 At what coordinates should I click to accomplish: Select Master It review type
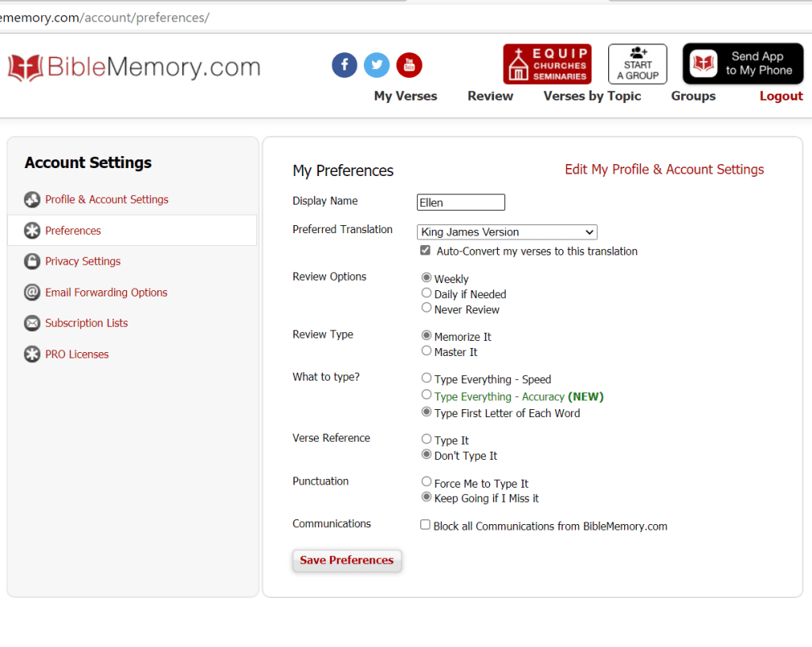click(426, 351)
